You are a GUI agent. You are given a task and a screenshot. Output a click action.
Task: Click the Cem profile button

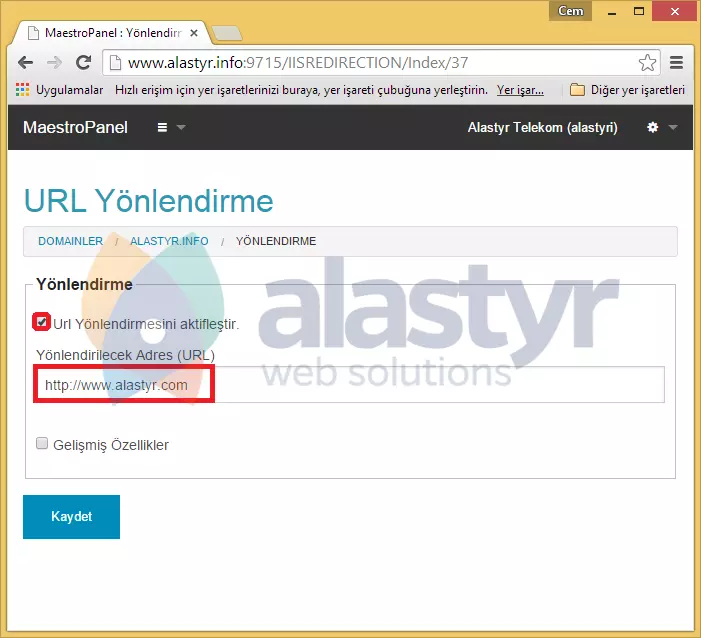pyautogui.click(x=570, y=11)
